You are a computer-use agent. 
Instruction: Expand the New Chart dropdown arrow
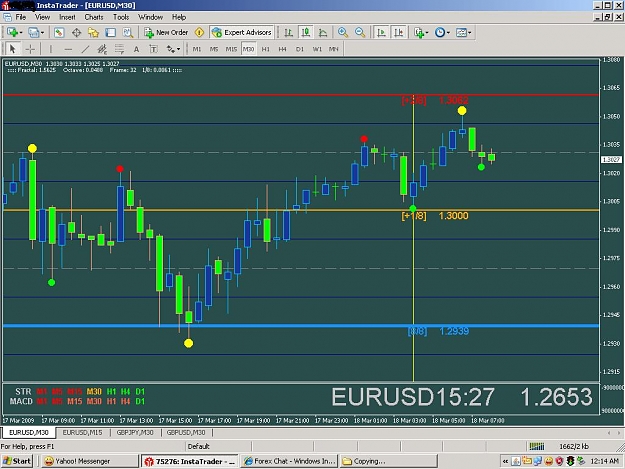tap(20, 33)
